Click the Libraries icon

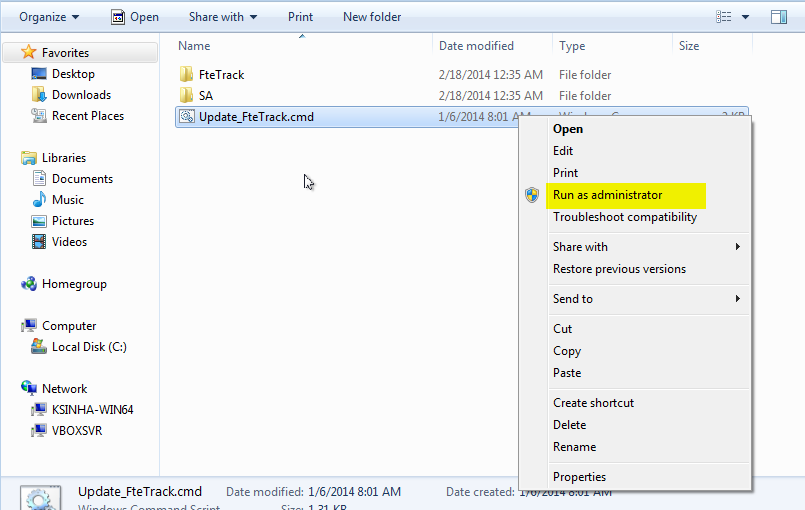point(29,158)
